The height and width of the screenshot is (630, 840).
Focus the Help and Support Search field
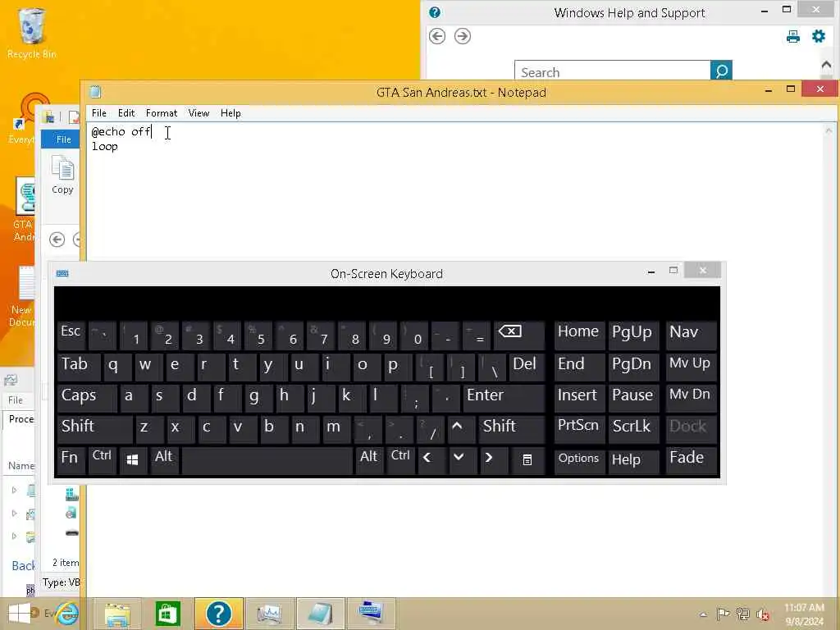(x=612, y=71)
